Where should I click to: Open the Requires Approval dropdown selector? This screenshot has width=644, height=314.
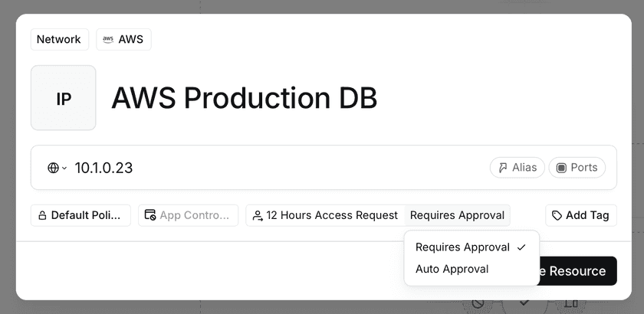(457, 215)
